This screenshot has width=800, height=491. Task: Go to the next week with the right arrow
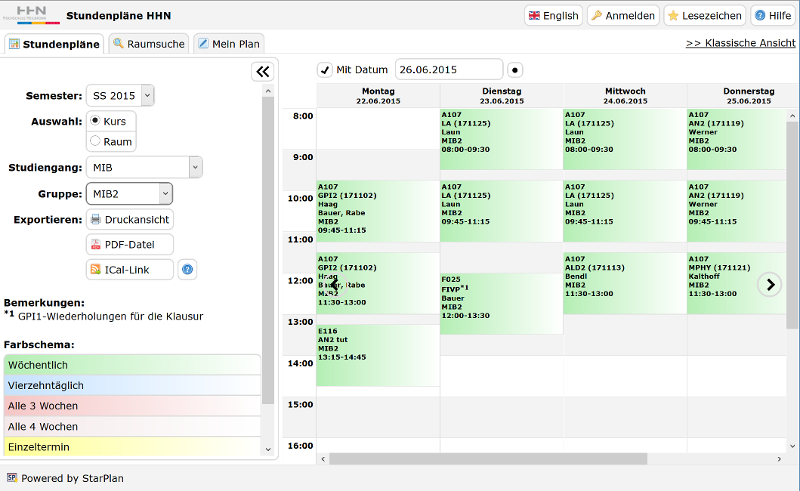[x=770, y=284]
